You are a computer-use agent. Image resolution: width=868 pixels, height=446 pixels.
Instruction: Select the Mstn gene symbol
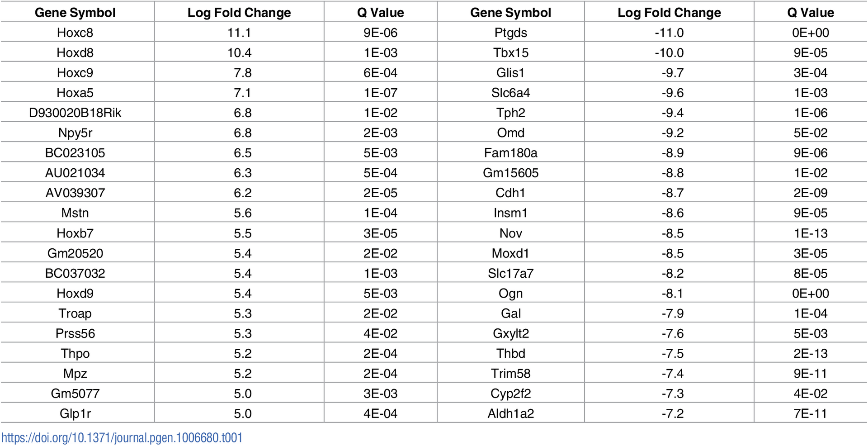click(75, 213)
